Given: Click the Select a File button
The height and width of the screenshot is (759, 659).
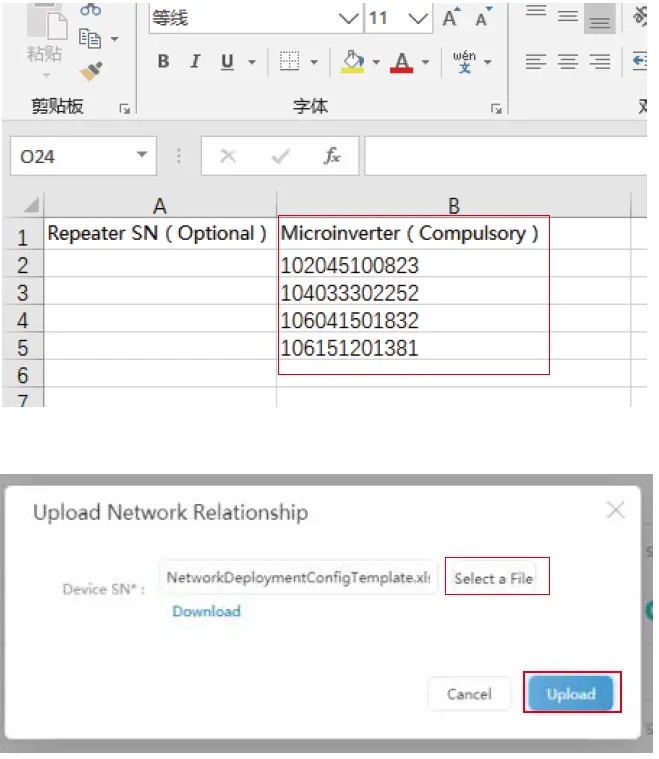Looking at the screenshot, I should point(494,578).
